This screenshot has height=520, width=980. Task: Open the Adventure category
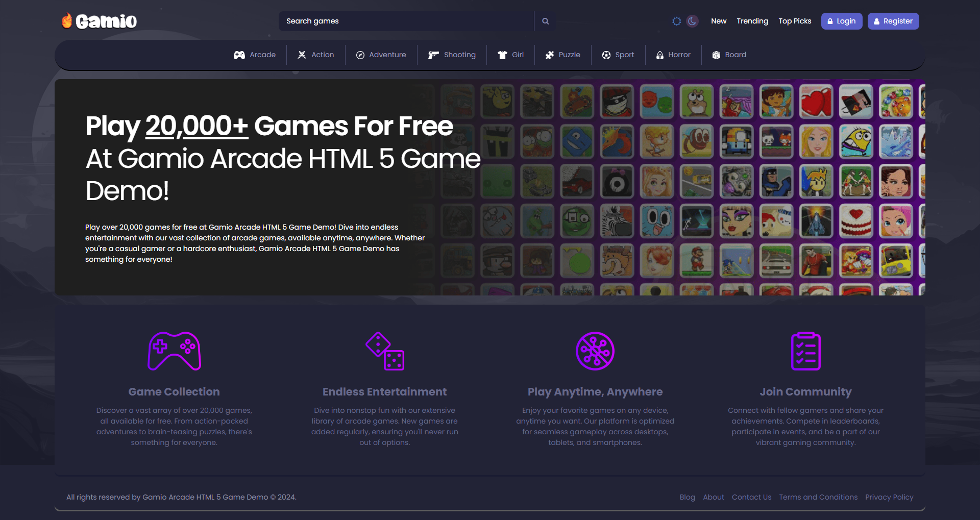coord(381,55)
